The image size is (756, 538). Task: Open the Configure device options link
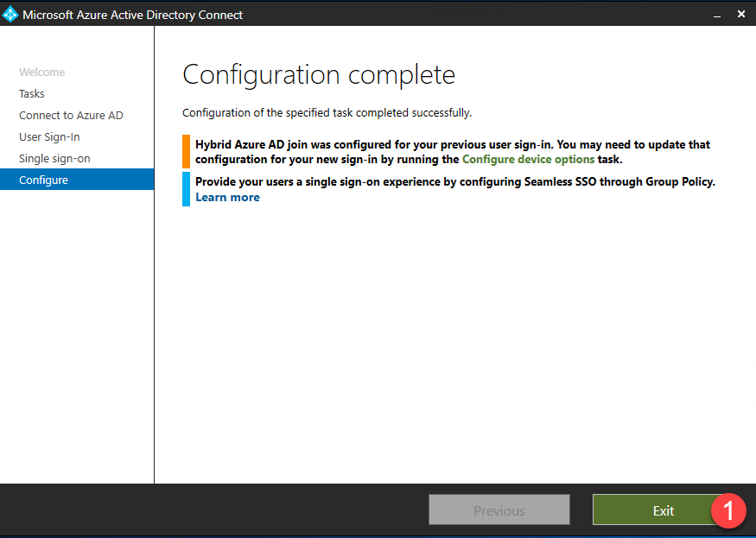(x=528, y=160)
